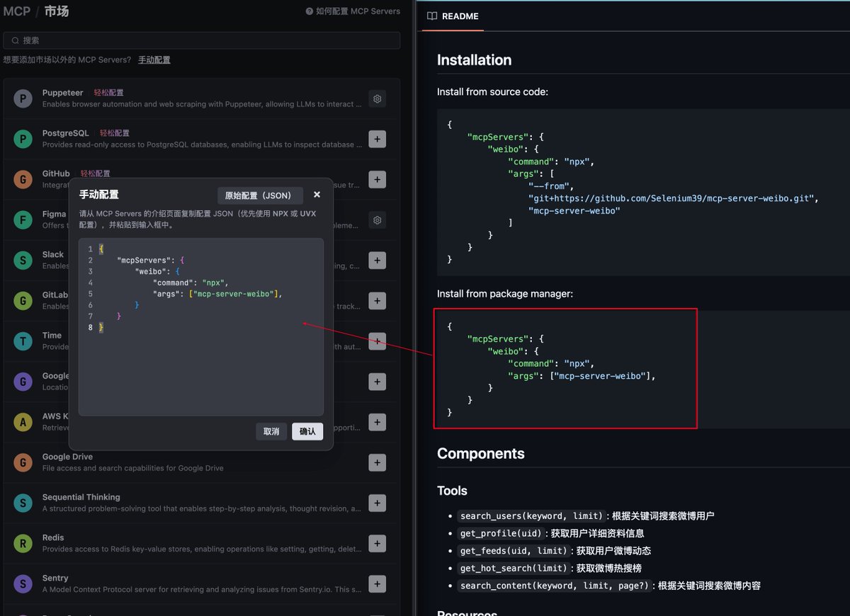Click search_users(keyword, limit) code text
Viewport: 850px width, 616px height.
pos(531,516)
